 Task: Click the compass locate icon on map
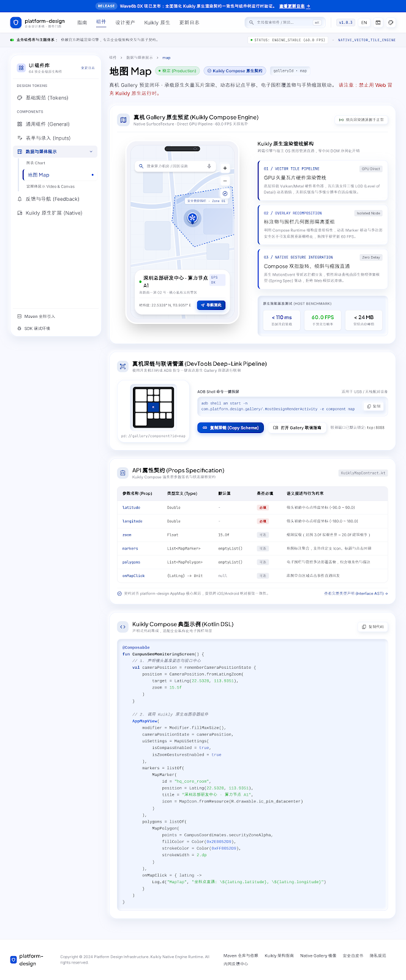[225, 194]
